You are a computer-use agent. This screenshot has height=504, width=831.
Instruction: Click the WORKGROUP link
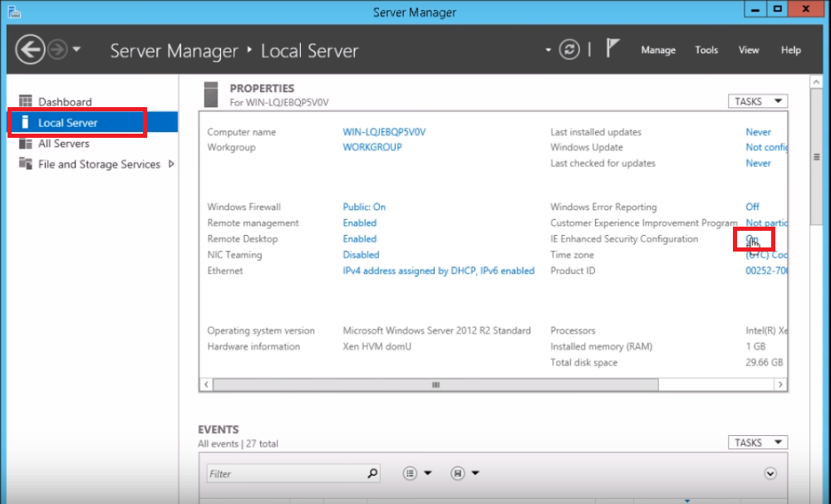[371, 148]
